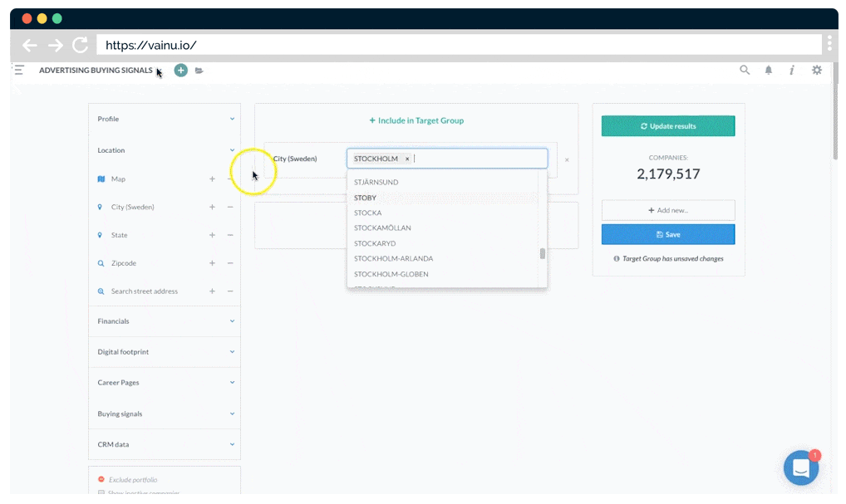846x504 pixels.
Task: Expand the Financials section
Action: pyautogui.click(x=164, y=321)
